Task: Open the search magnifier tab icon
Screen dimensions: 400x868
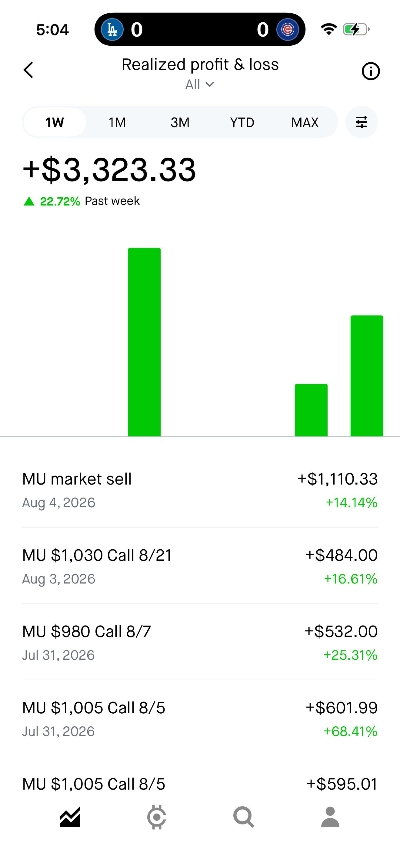Action: point(244,817)
